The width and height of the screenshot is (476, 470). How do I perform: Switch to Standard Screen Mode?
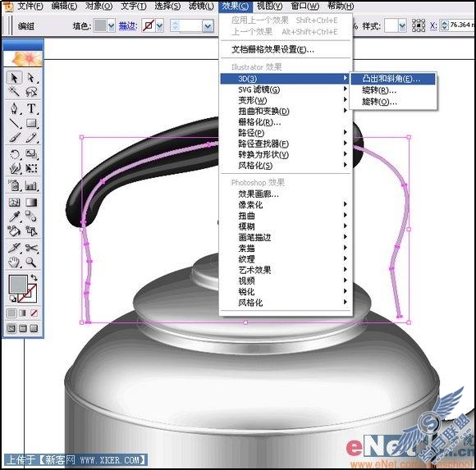[x=11, y=328]
